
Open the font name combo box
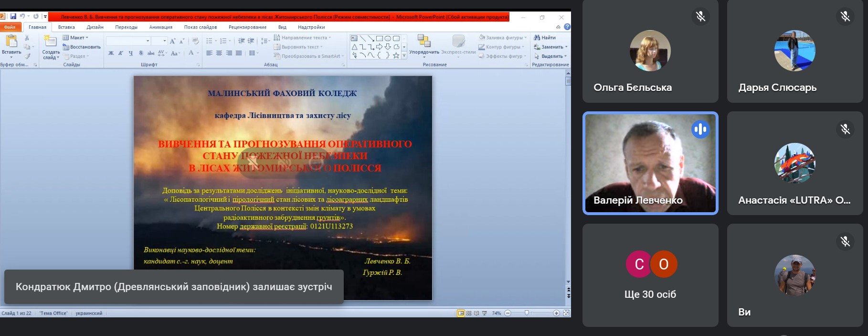coord(128,41)
